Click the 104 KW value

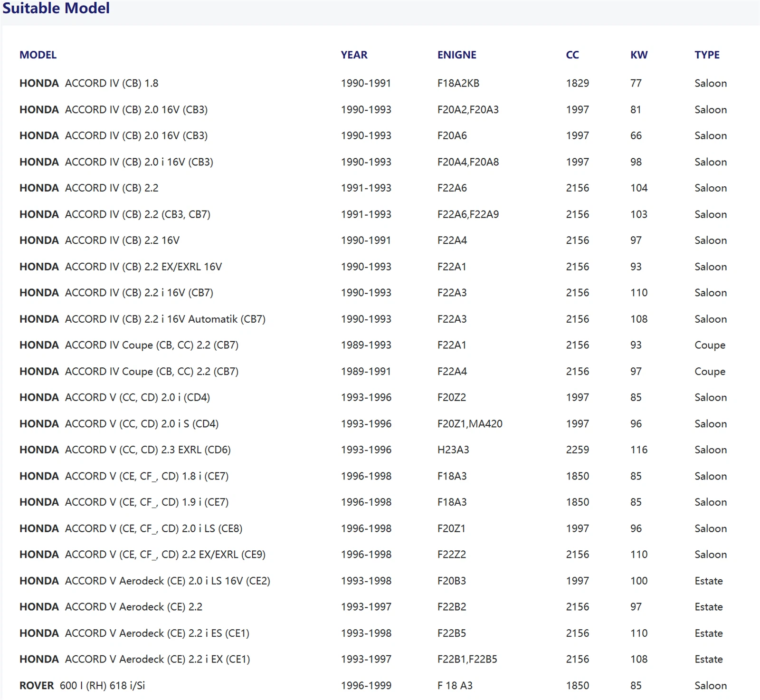point(639,188)
